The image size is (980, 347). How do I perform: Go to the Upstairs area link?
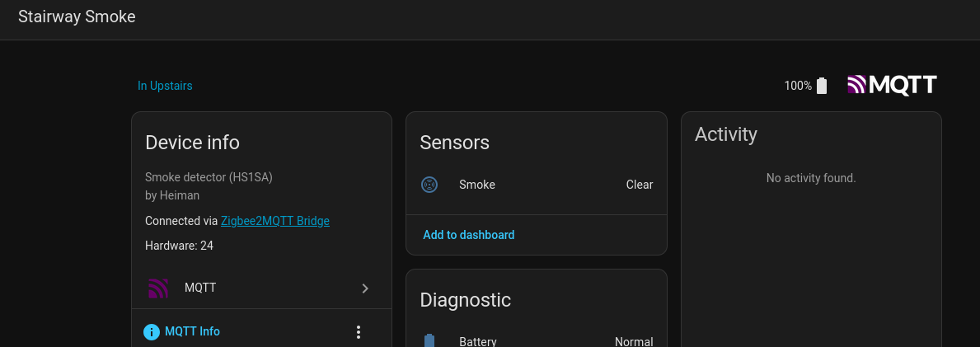[x=165, y=86]
